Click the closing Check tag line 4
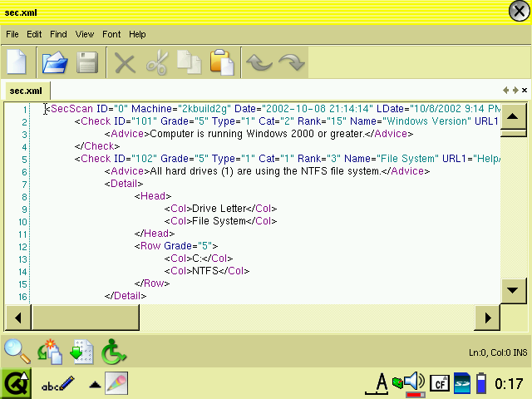The width and height of the screenshot is (532, 399). (97, 146)
